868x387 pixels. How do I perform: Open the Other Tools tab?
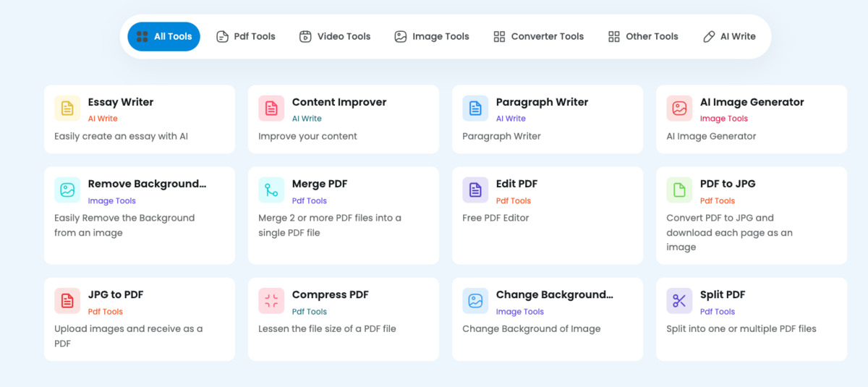[x=643, y=36]
